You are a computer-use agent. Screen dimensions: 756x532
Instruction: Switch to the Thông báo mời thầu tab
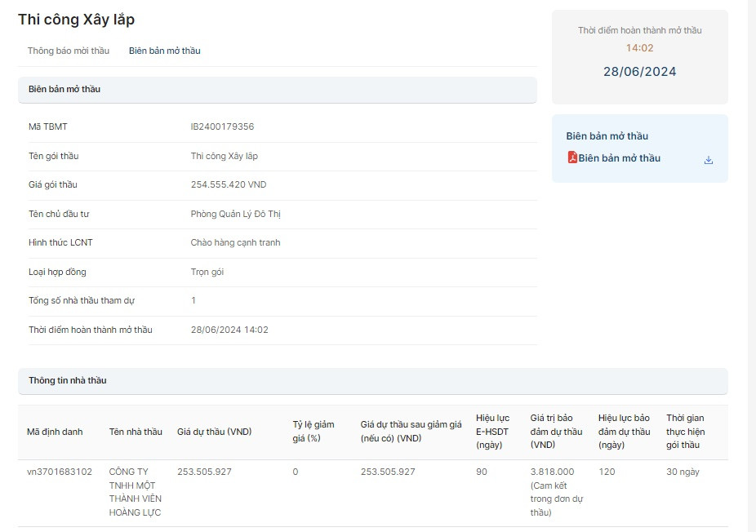pos(68,51)
